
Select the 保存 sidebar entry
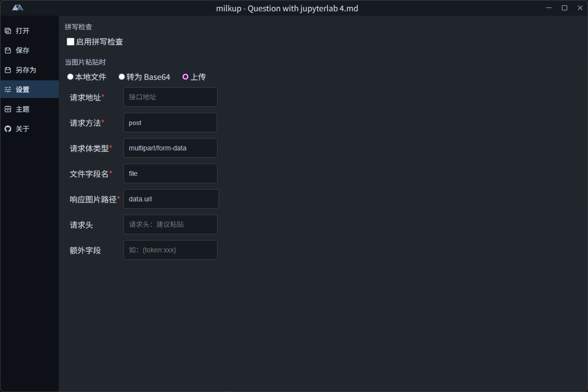coord(29,50)
